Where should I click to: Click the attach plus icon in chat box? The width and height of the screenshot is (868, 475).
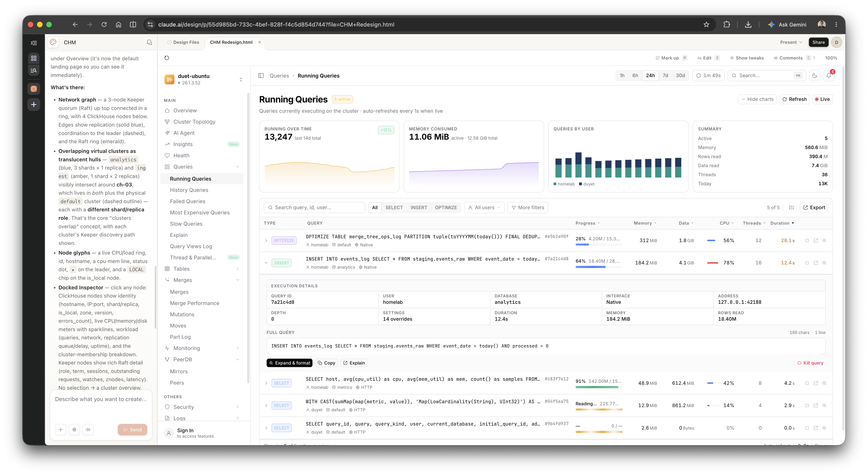[61, 430]
